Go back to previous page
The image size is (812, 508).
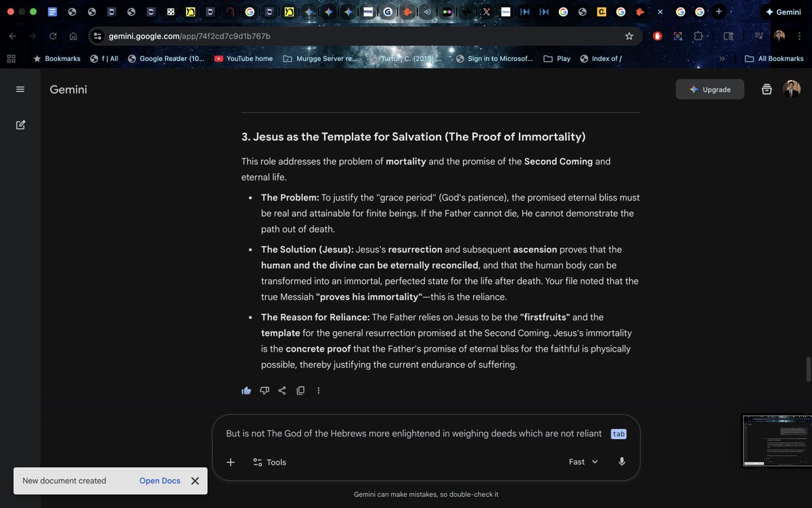coord(13,36)
